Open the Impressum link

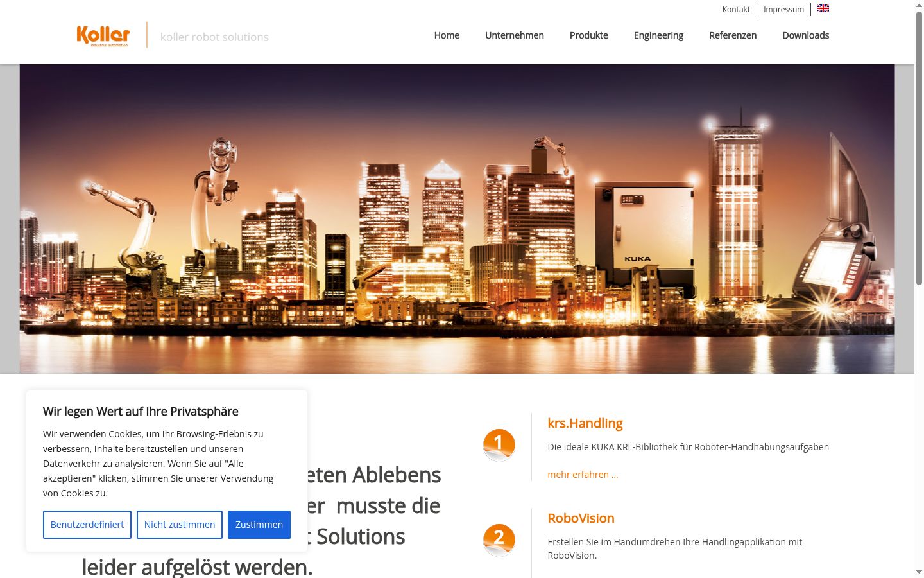coord(783,9)
